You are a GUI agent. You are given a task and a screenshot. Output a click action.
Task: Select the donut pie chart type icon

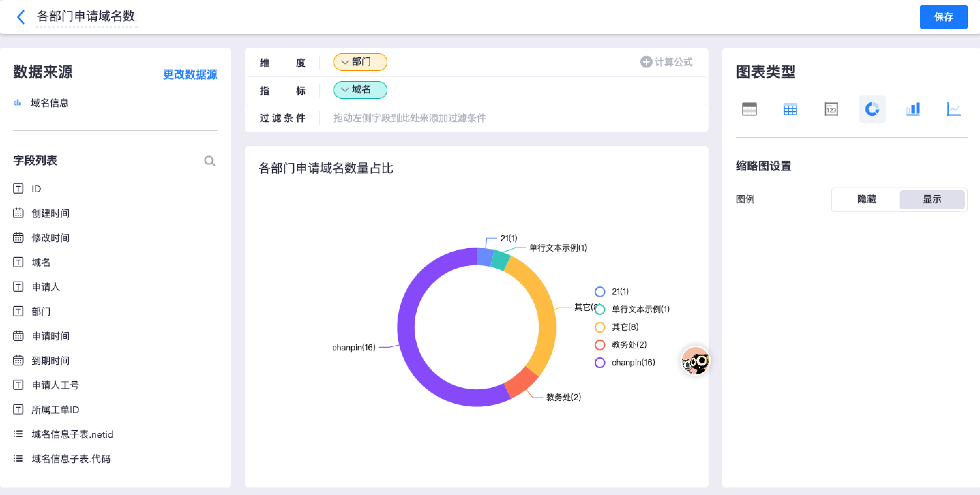(872, 109)
